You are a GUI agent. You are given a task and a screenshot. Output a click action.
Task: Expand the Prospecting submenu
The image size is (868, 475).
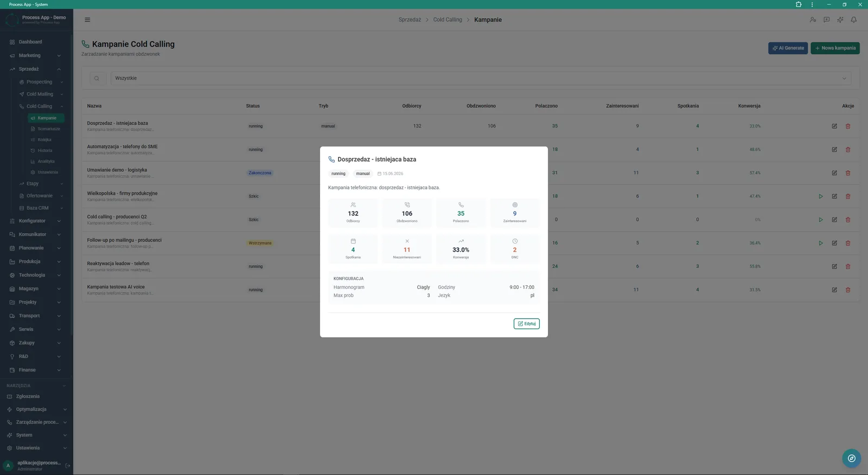pyautogui.click(x=41, y=82)
